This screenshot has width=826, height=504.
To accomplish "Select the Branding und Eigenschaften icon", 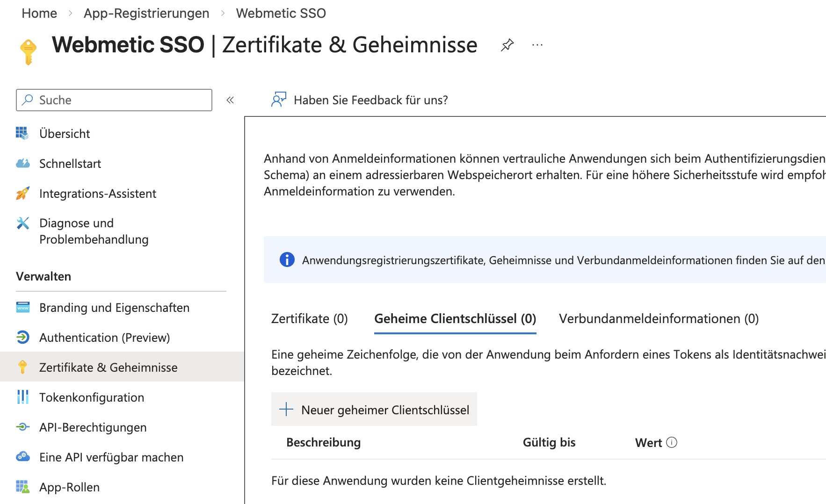I will (x=22, y=307).
